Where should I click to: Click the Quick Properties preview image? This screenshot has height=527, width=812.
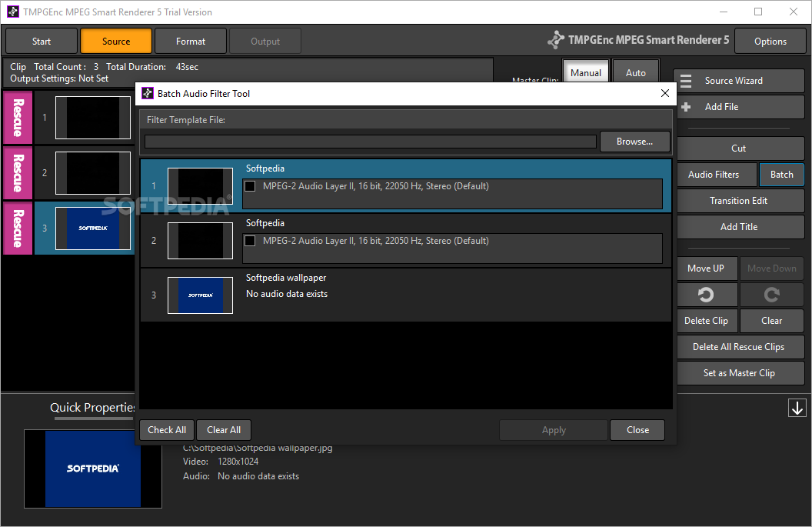(93, 469)
